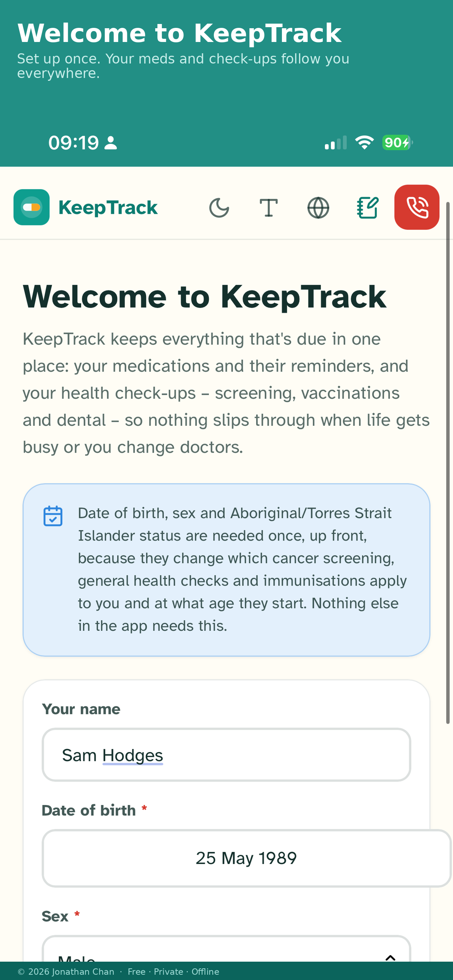The image size is (453, 980).
Task: Click the calendar check info icon
Action: pyautogui.click(x=53, y=516)
